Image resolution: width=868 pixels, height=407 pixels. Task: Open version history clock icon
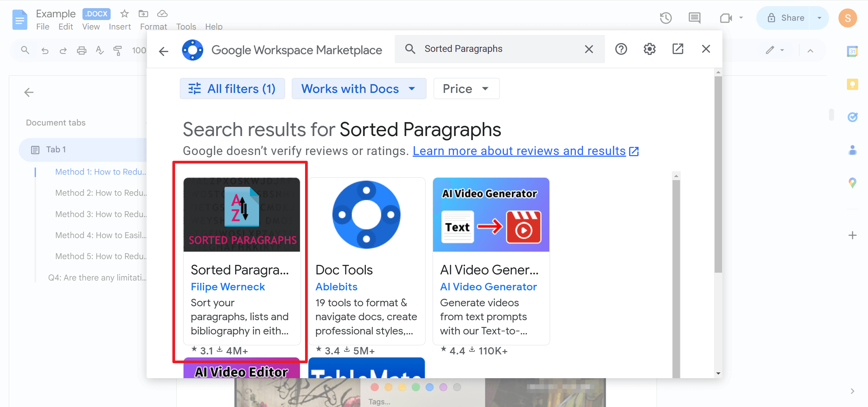click(666, 18)
